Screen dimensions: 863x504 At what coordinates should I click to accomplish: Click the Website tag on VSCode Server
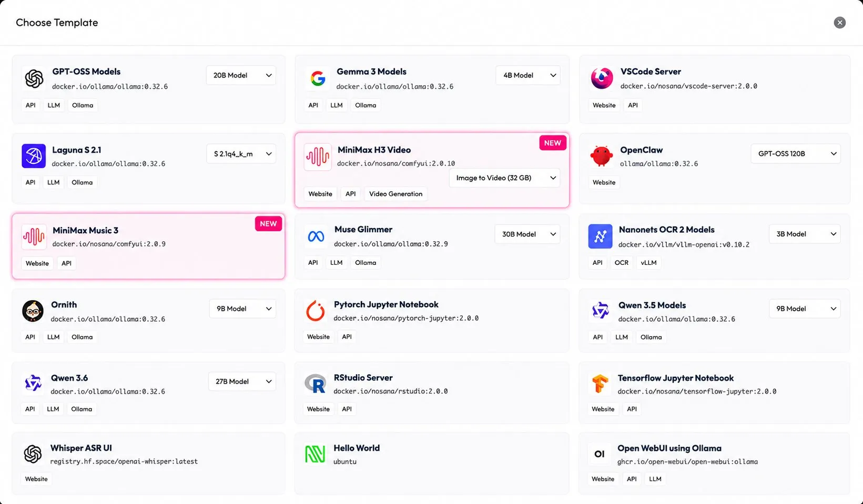click(x=604, y=105)
